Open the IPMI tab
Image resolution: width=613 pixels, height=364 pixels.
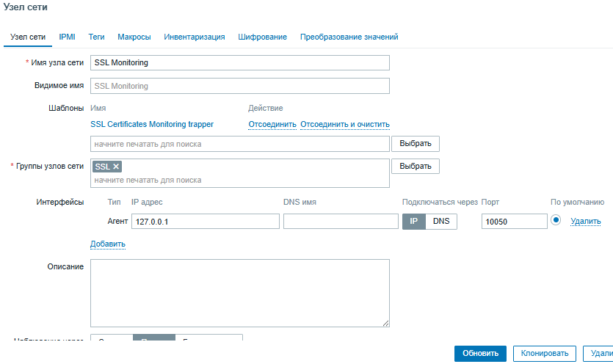[x=67, y=37]
